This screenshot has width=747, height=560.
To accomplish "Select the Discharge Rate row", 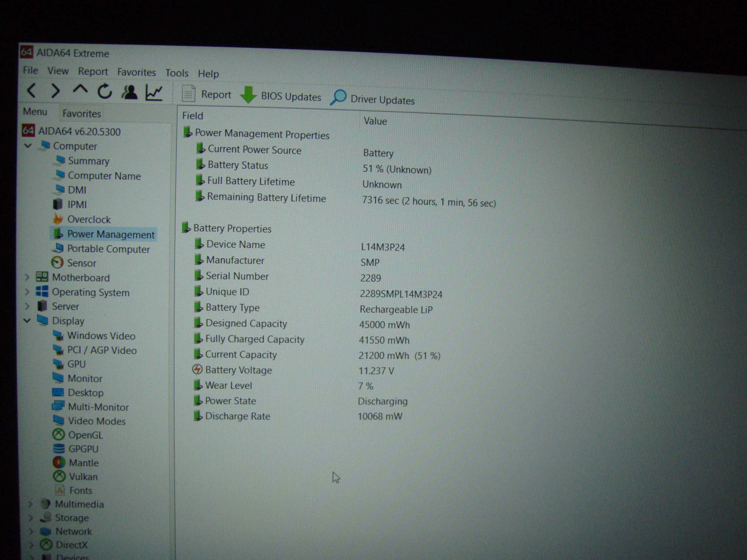I will [298, 416].
